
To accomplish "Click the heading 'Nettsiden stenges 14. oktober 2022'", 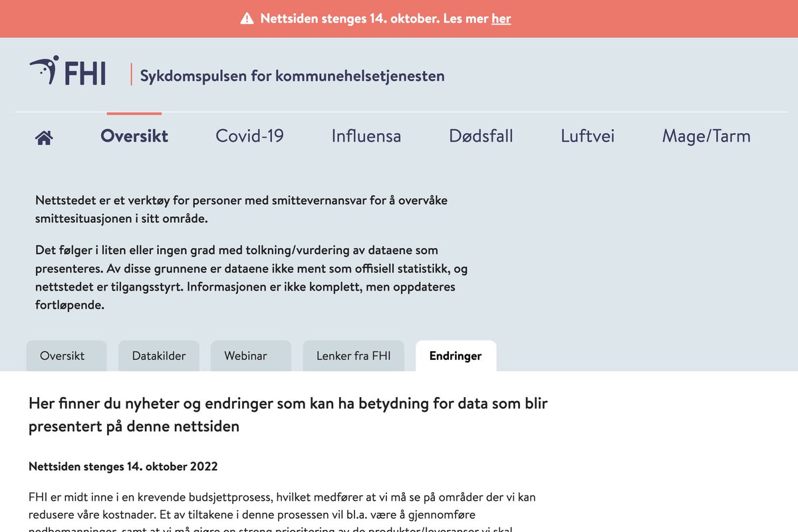I will (x=123, y=466).
